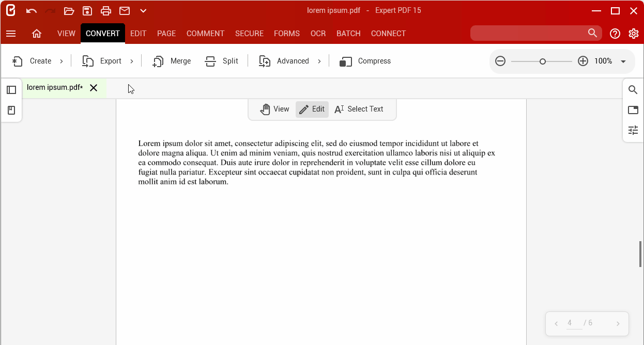Switch to the FORMS tab
644x345 pixels.
pos(287,34)
